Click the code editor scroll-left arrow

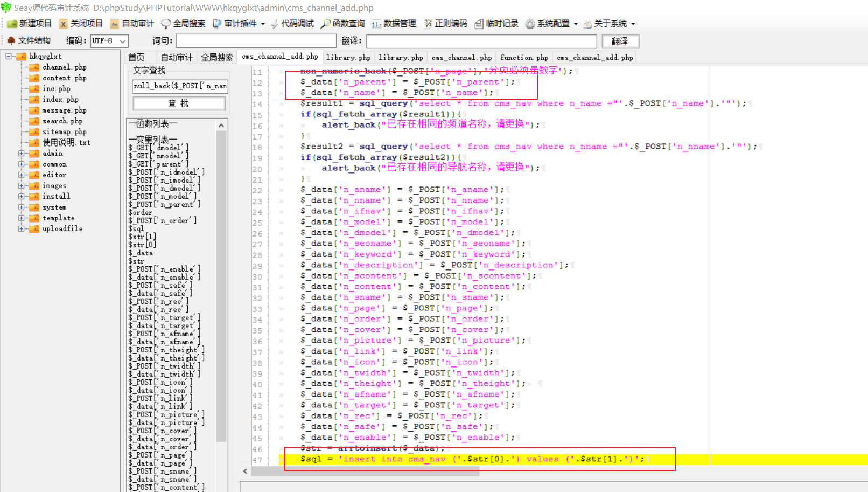246,471
